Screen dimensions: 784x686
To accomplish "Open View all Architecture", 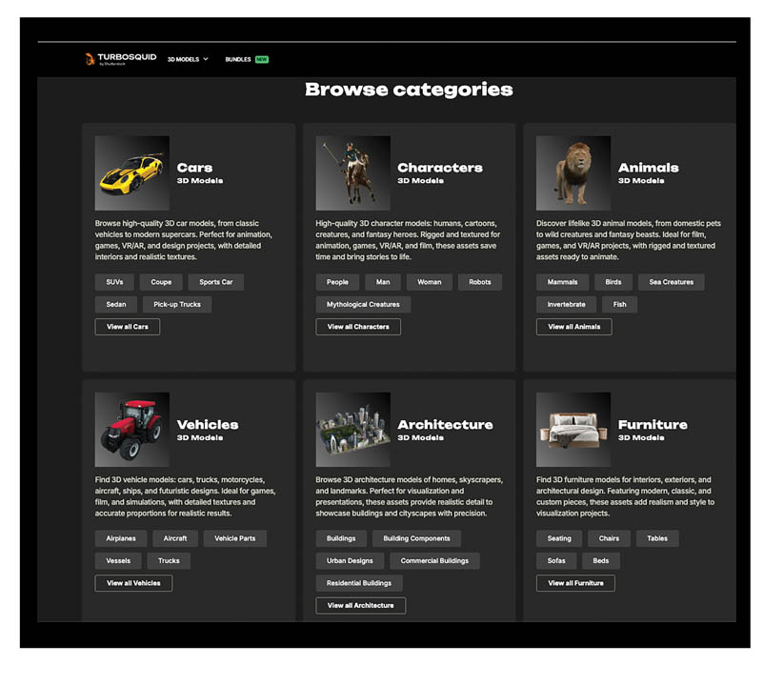I will (360, 605).
